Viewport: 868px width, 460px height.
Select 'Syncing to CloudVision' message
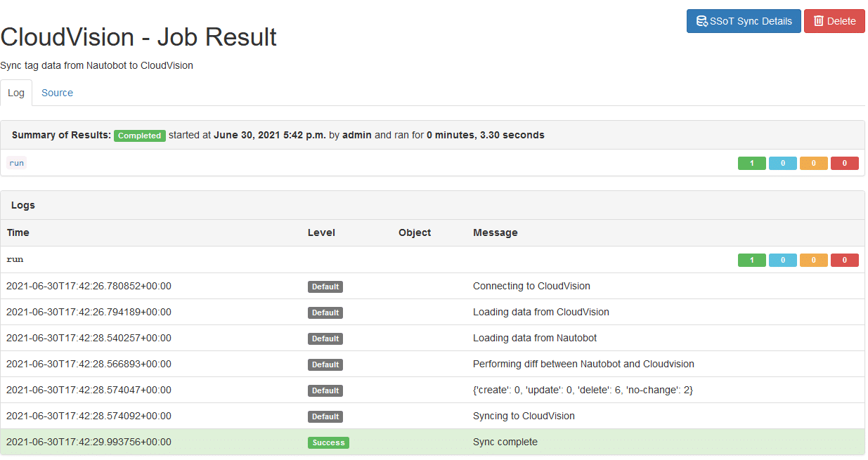point(524,416)
